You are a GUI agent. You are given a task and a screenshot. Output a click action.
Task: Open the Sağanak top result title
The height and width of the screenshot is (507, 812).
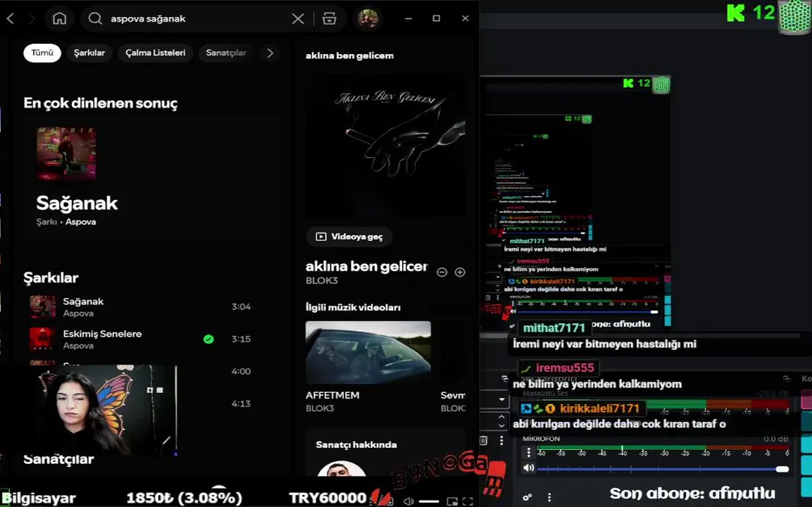click(x=77, y=203)
